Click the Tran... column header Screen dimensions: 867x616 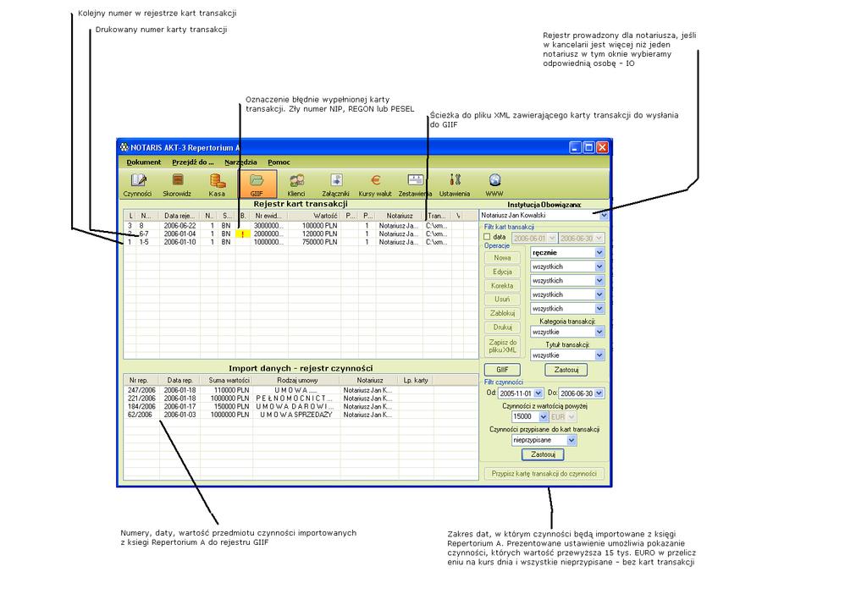click(x=437, y=216)
